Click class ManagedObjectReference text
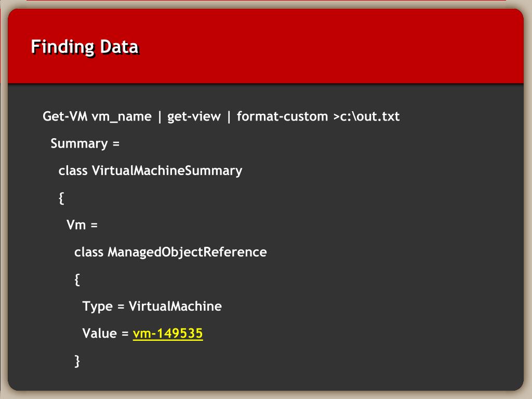 170,252
